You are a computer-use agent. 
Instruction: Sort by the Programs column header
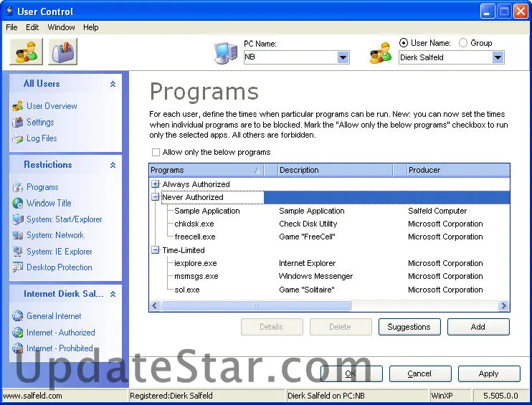point(206,171)
